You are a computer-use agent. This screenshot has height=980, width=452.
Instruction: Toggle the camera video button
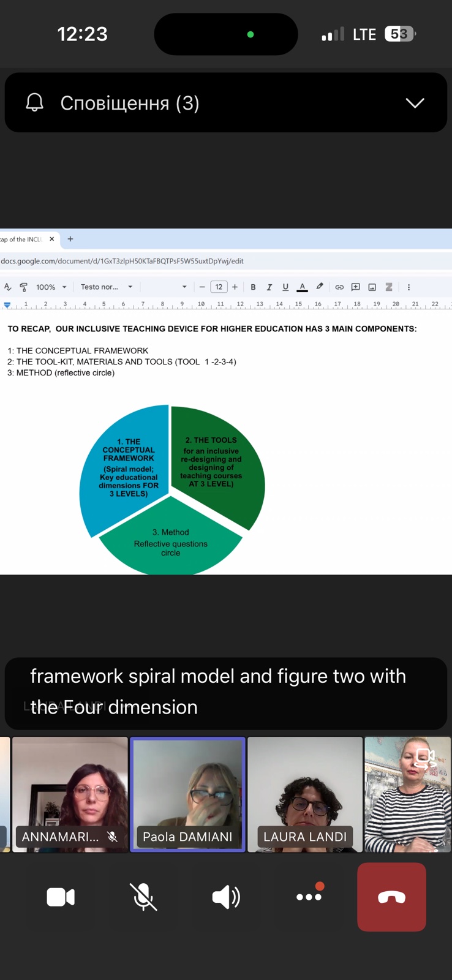click(61, 897)
